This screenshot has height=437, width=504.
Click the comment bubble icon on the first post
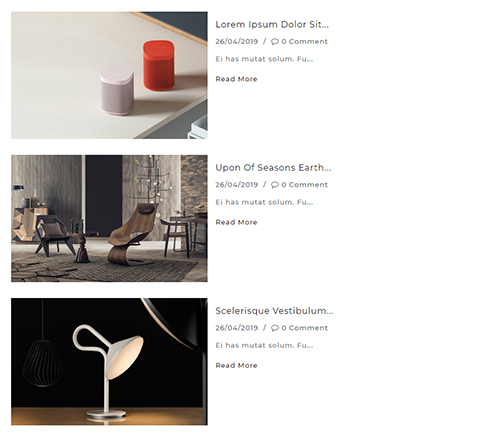point(275,42)
